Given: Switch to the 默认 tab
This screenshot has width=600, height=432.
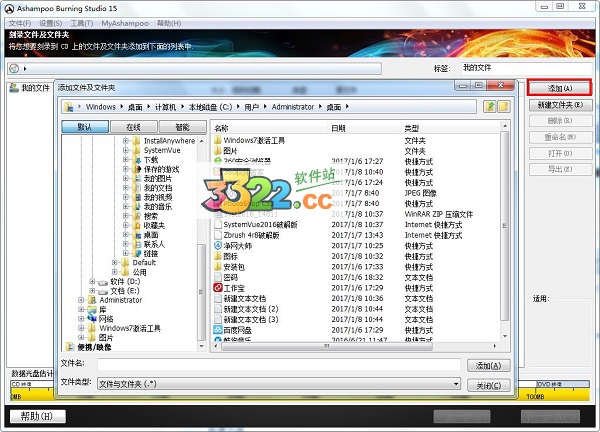Looking at the screenshot, I should 85,127.
